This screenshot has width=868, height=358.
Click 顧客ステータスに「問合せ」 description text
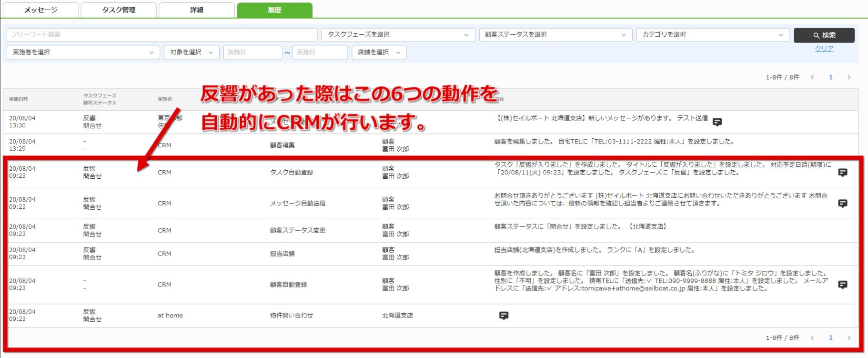pyautogui.click(x=580, y=227)
